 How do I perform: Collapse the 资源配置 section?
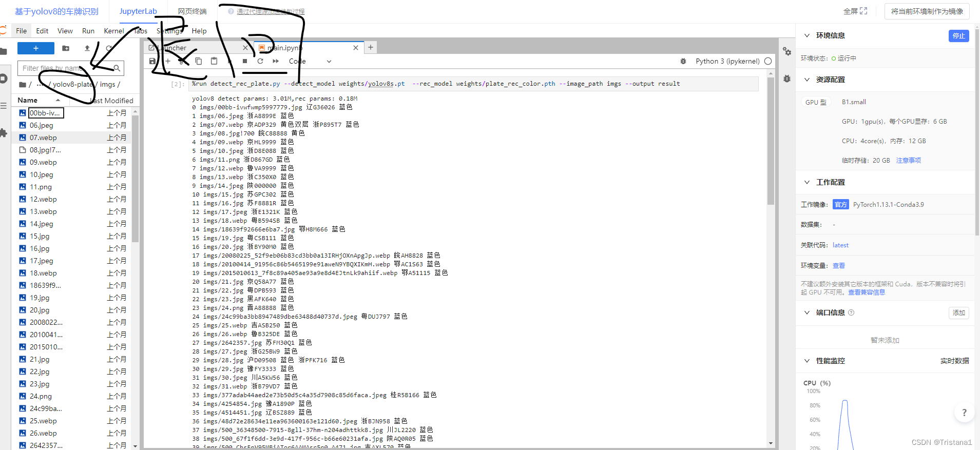[807, 80]
